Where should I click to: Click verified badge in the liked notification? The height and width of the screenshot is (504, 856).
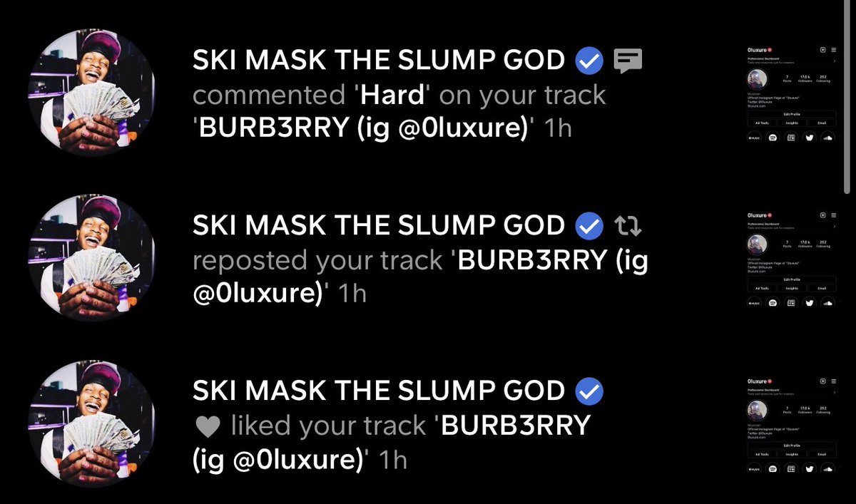pos(589,391)
